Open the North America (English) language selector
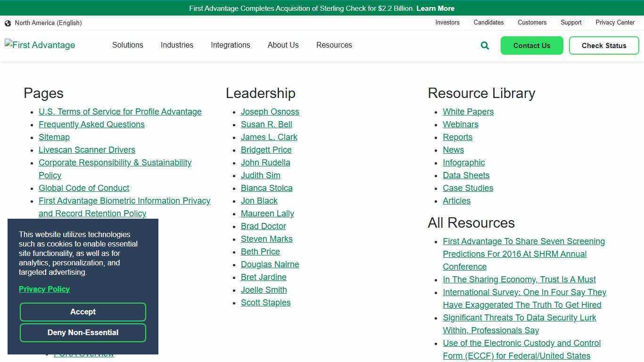This screenshot has width=644, height=362. coord(48,23)
